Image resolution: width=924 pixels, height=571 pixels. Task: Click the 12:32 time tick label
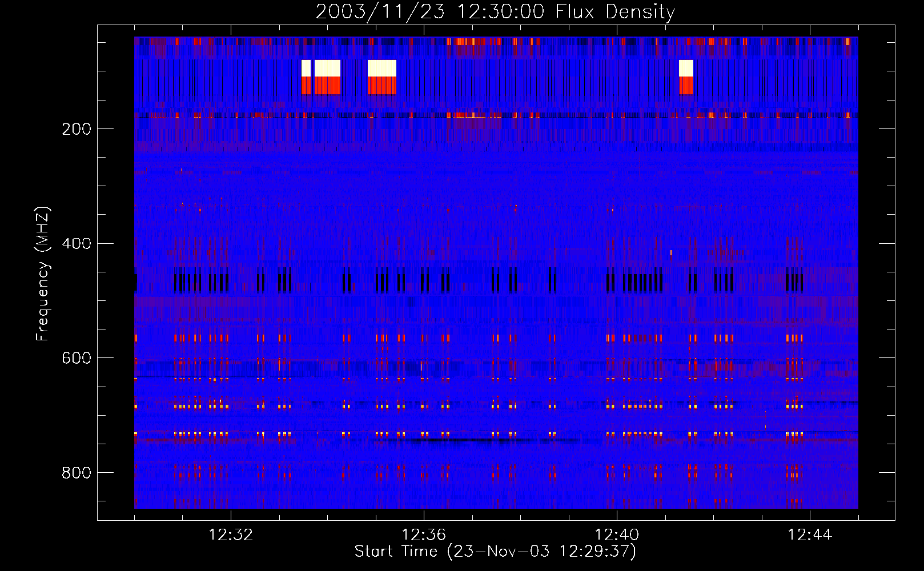231,535
